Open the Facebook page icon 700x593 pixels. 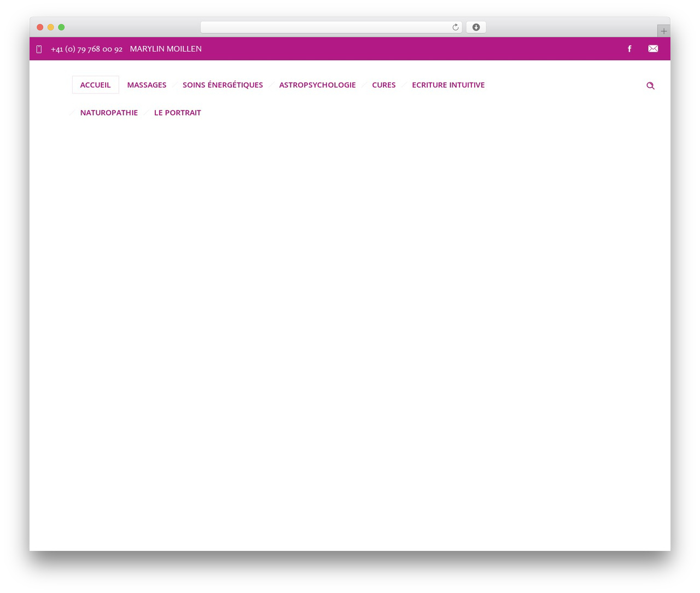click(629, 49)
